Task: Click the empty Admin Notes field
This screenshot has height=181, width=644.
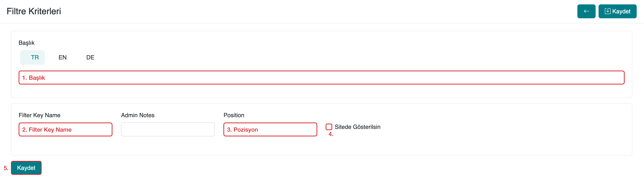Action: 168,129
